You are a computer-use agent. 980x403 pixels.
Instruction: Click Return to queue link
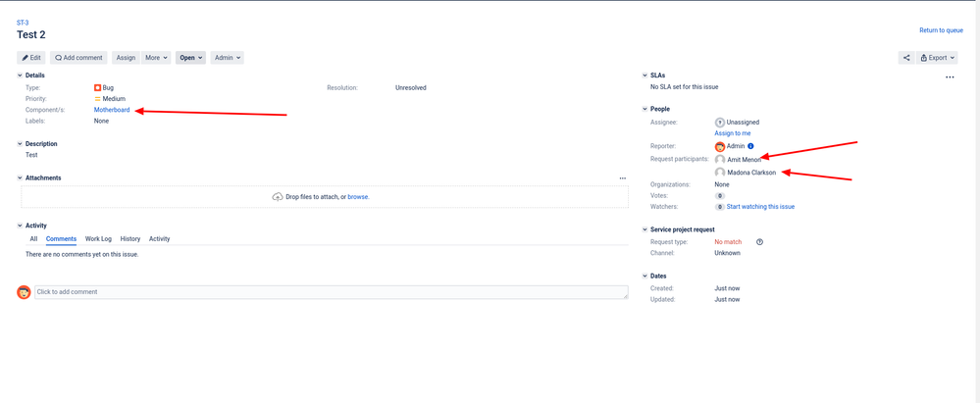pos(941,30)
